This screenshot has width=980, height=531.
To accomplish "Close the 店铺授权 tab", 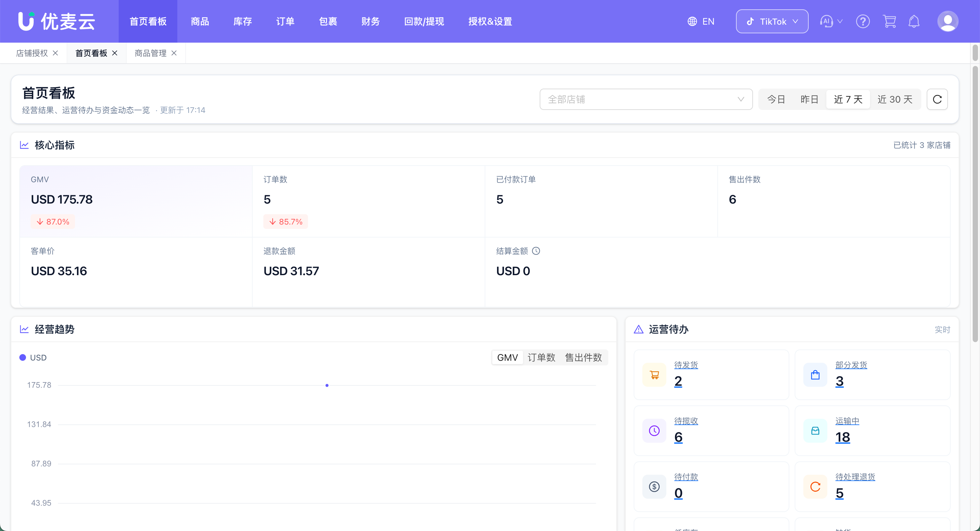I will pyautogui.click(x=56, y=53).
